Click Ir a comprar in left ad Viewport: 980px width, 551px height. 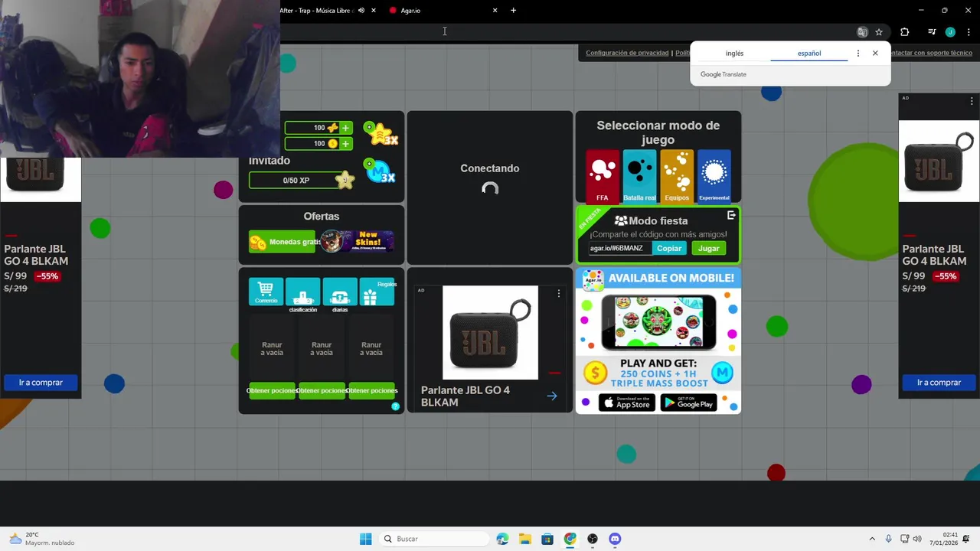tap(41, 382)
